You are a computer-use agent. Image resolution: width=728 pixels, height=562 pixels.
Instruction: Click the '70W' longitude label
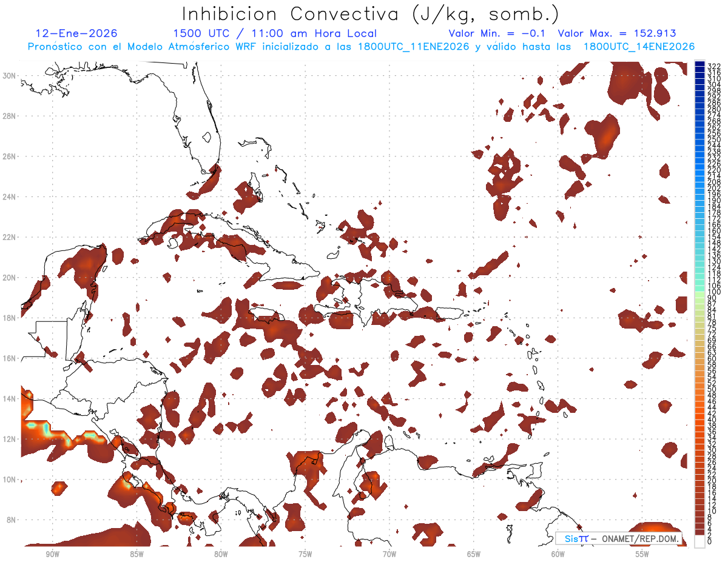click(x=389, y=554)
